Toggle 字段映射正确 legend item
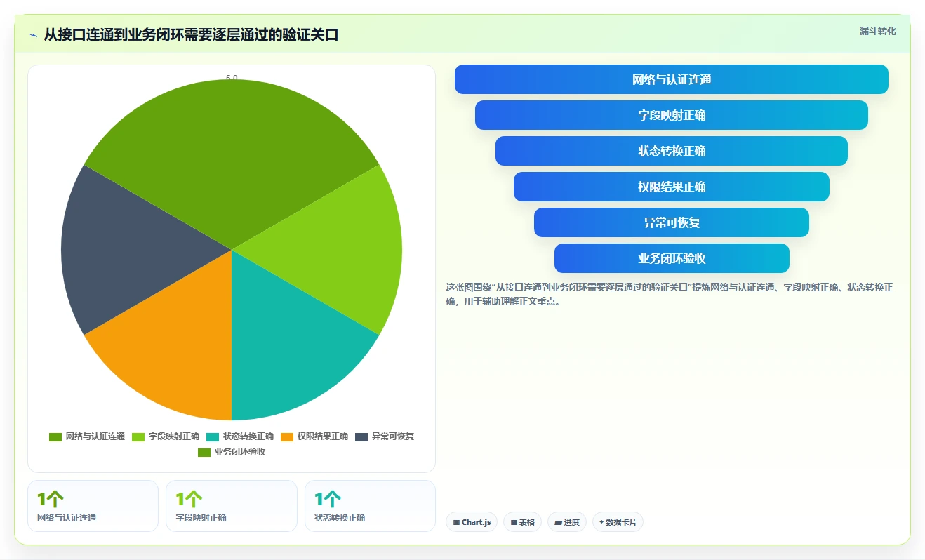 point(166,436)
